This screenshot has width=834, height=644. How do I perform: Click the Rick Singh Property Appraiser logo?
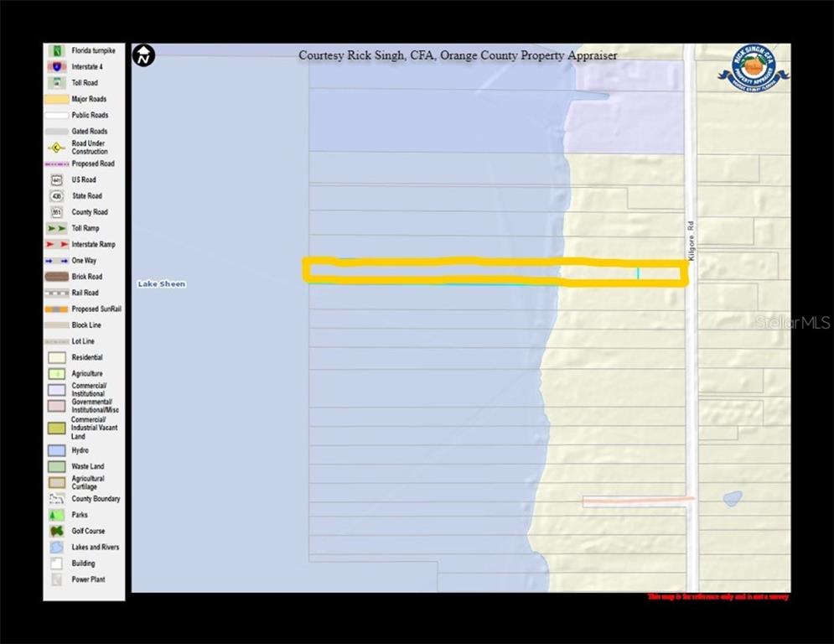tap(753, 68)
